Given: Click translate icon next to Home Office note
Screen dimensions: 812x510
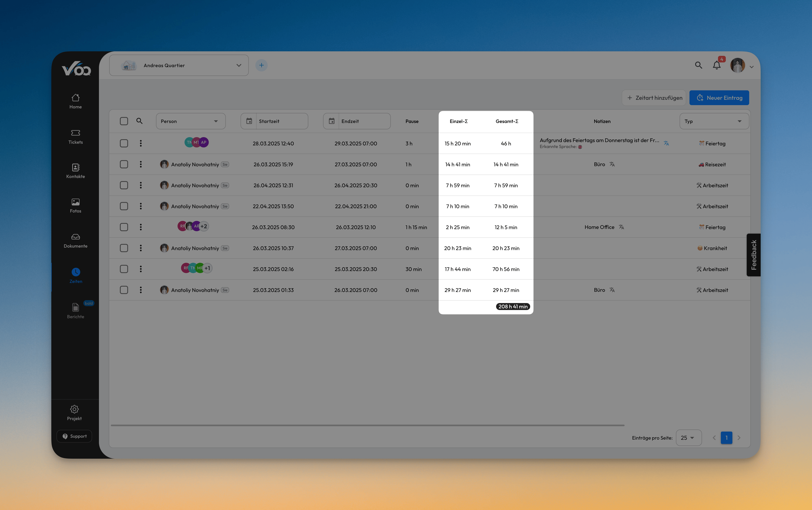Looking at the screenshot, I should coord(622,227).
